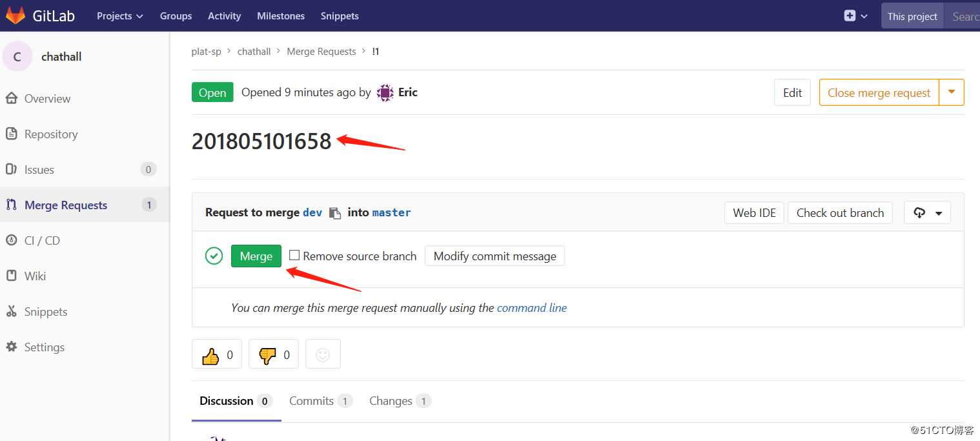This screenshot has height=441, width=980.
Task: Click Check out branch button
Action: [x=840, y=212]
